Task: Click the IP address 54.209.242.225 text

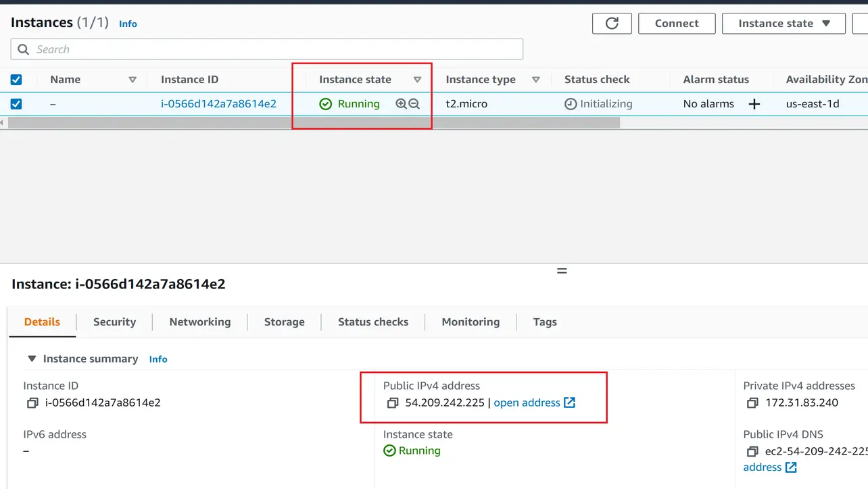Action: click(x=445, y=403)
